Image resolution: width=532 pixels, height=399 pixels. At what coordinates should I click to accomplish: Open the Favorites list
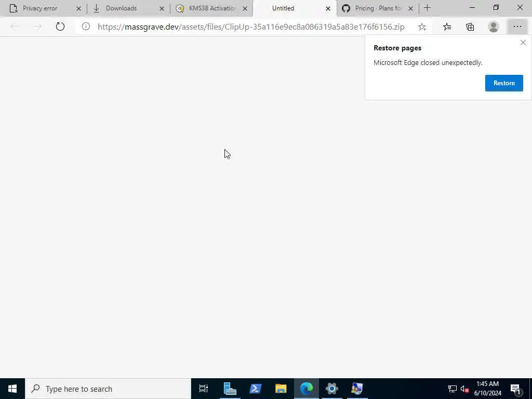pyautogui.click(x=447, y=27)
